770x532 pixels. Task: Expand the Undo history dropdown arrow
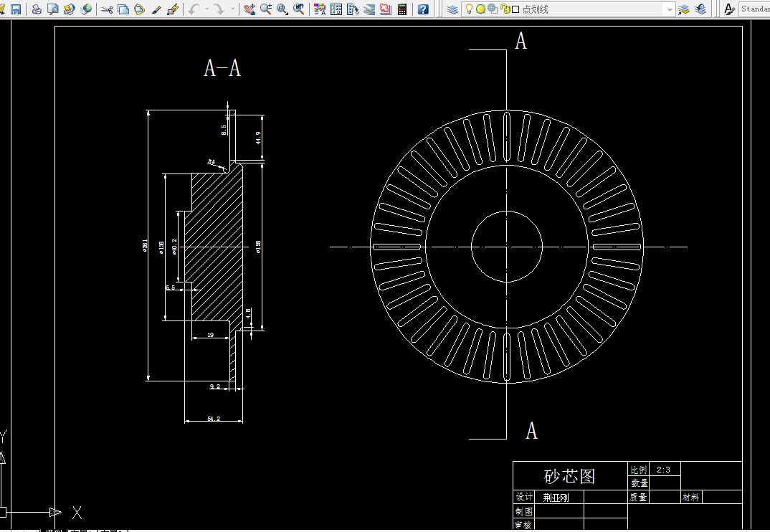click(x=206, y=9)
